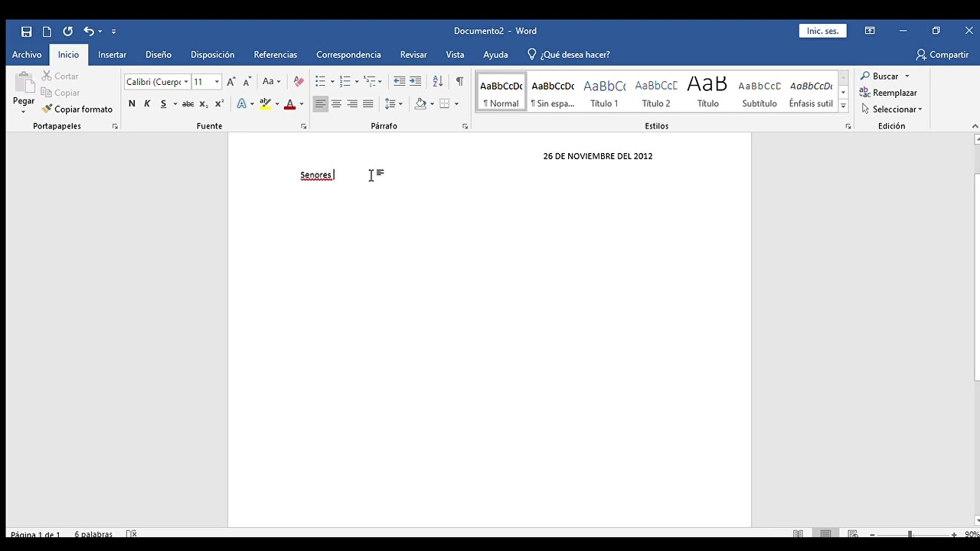
Task: Click Reemplazar in the Edición group
Action: pyautogui.click(x=888, y=93)
